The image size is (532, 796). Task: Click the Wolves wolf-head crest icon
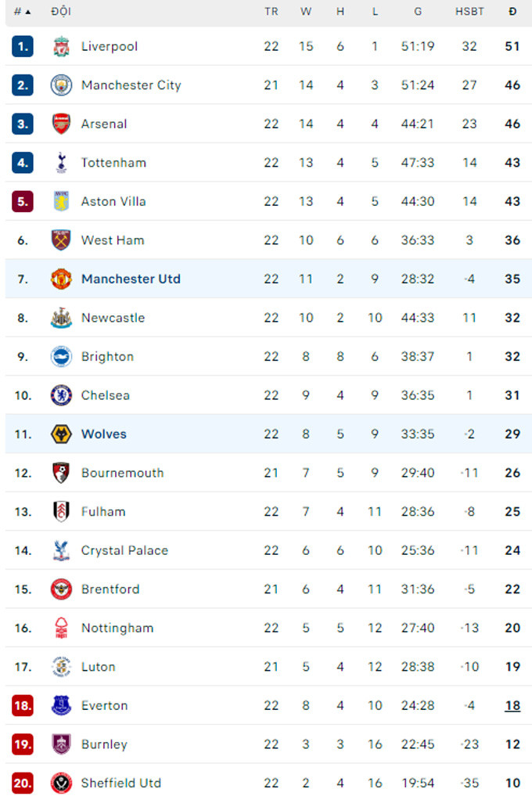coord(61,434)
